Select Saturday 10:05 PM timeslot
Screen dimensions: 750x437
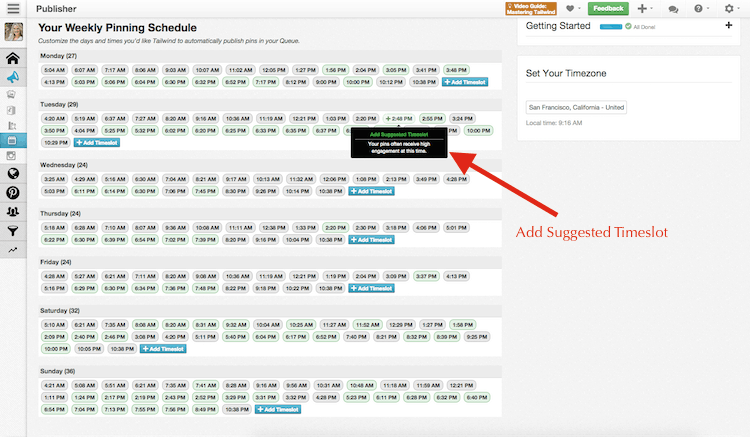[x=89, y=349]
